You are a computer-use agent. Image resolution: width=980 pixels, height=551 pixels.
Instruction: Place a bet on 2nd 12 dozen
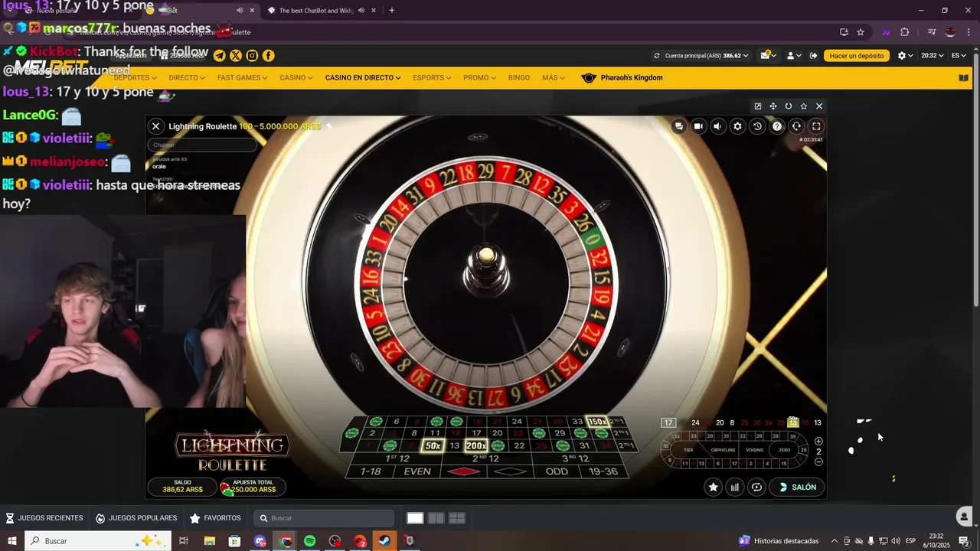coord(485,458)
